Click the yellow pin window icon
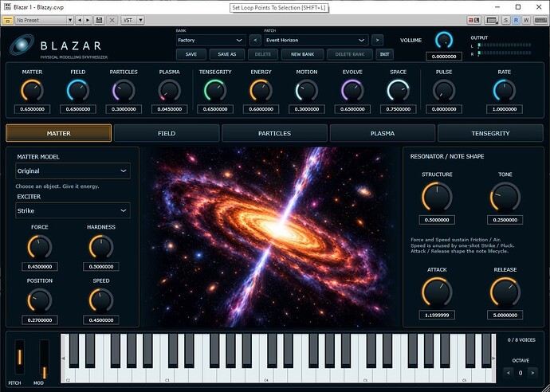 [7, 21]
